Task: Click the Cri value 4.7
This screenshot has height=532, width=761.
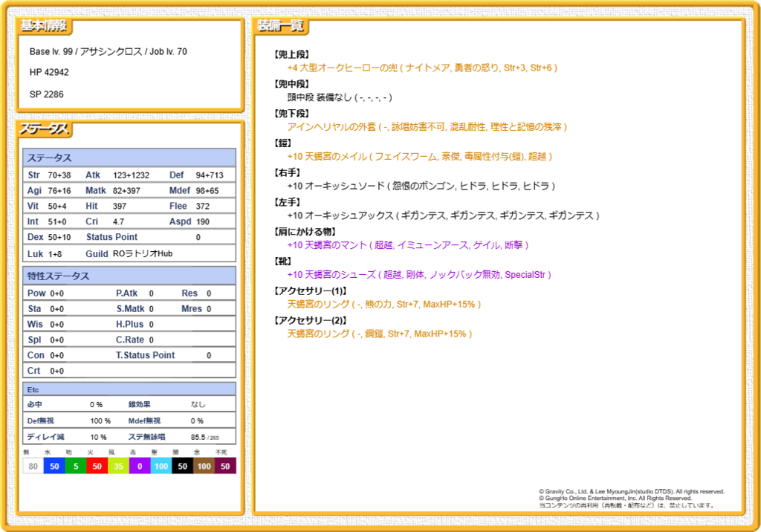Action: point(118,222)
